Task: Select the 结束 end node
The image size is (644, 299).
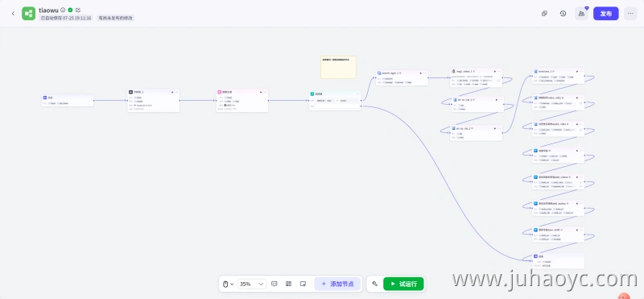Action: tap(558, 261)
